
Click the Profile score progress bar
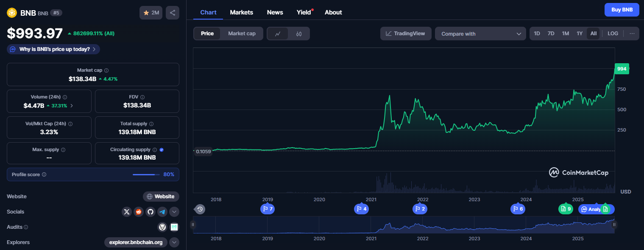point(146,174)
